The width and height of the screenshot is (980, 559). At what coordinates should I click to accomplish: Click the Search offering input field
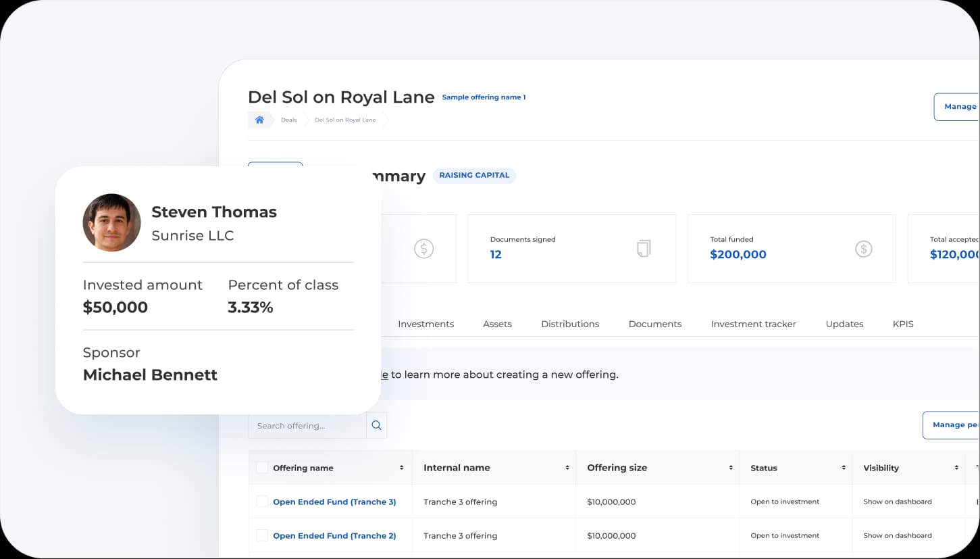pyautogui.click(x=307, y=425)
